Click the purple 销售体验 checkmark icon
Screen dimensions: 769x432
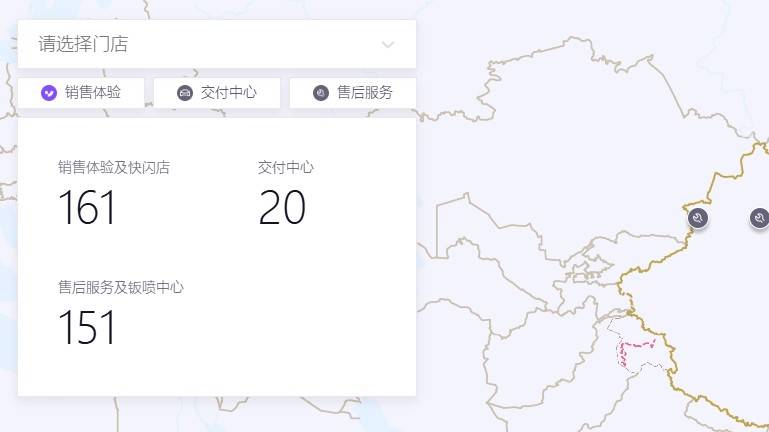click(x=49, y=93)
